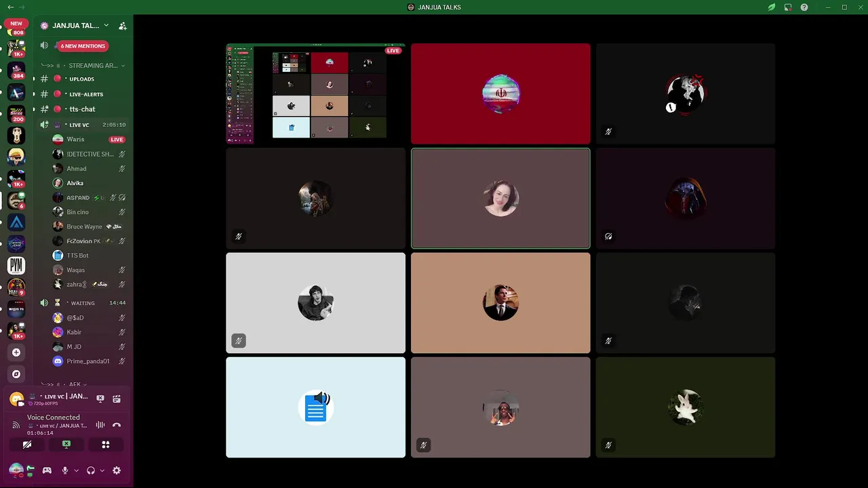Open the invite people icon beside server name
Image resolution: width=868 pixels, height=488 pixels.
(123, 26)
